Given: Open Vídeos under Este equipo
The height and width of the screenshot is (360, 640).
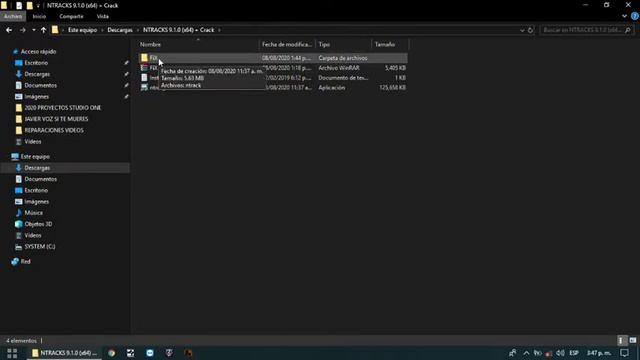Looking at the screenshot, I should tap(33, 235).
